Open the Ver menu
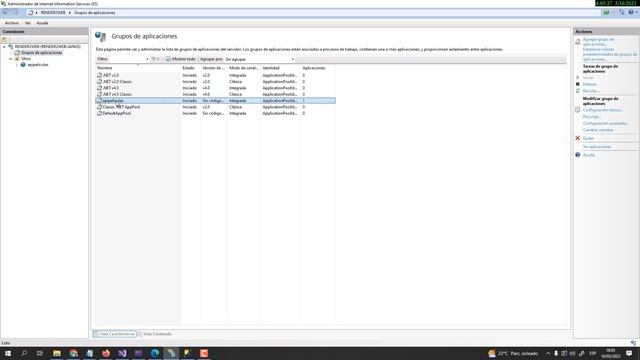The height and width of the screenshot is (360, 640). (x=27, y=23)
